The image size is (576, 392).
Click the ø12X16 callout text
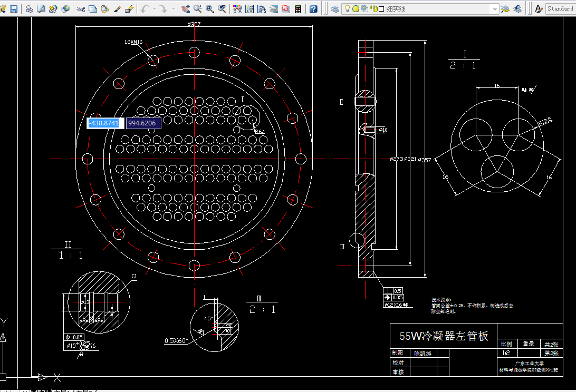[396, 305]
